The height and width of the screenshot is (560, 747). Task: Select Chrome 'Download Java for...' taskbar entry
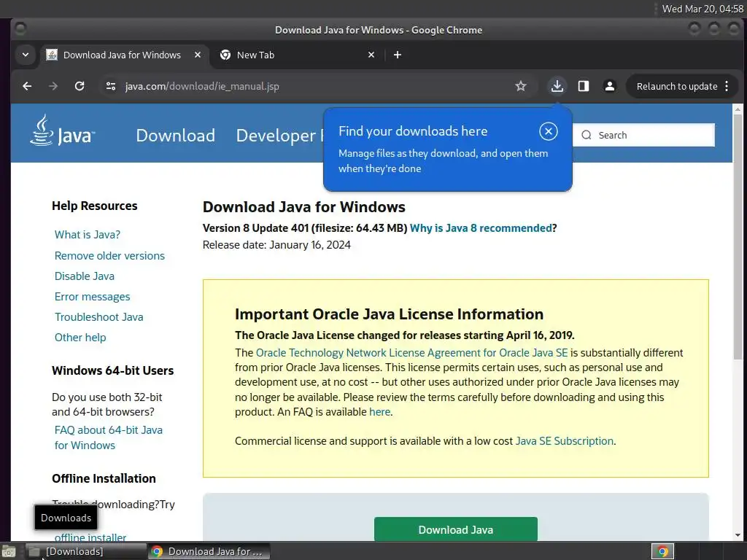(209, 551)
